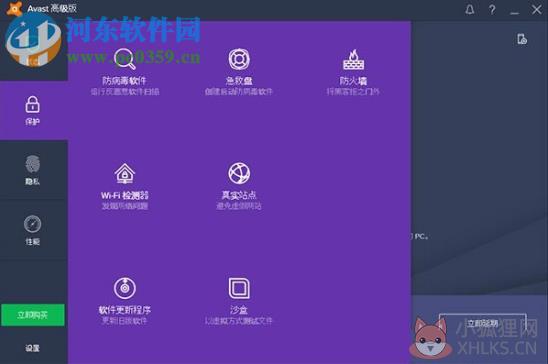Image resolution: width=548 pixels, height=364 pixels.
Task: Open the notifications bell icon
Action: (470, 9)
